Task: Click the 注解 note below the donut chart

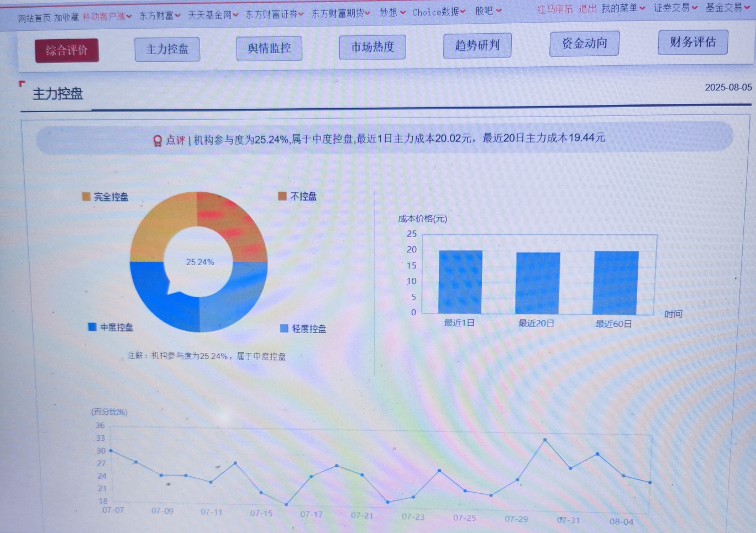Action: click(207, 356)
